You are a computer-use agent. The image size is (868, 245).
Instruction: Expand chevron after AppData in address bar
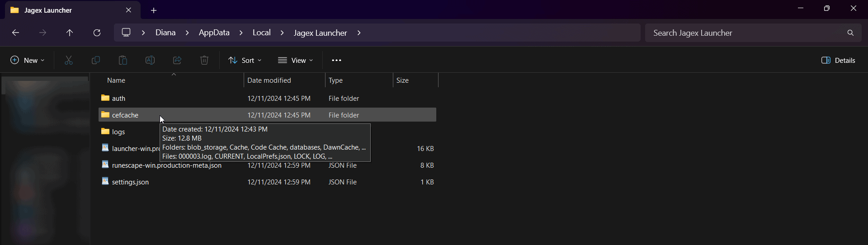click(241, 33)
